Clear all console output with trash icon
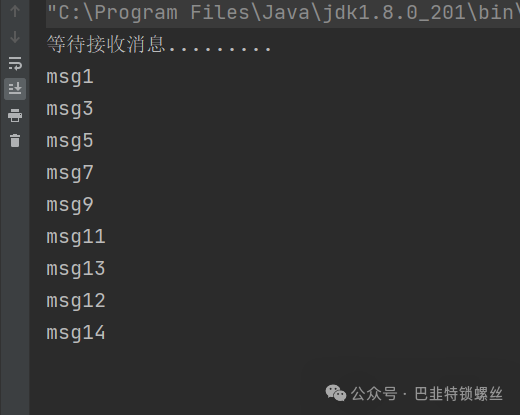This screenshot has width=520, height=415. pos(15,140)
